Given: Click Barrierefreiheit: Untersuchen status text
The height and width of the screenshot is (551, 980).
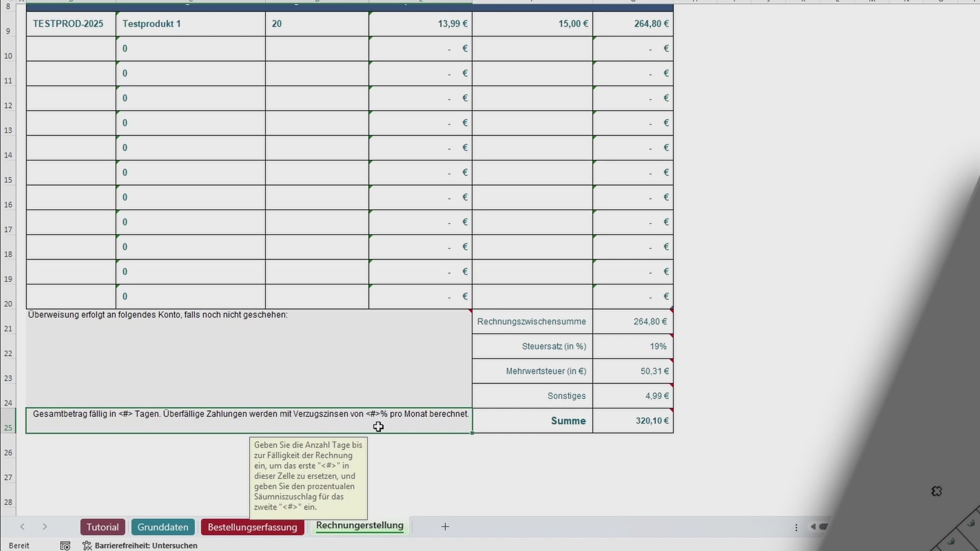Looking at the screenshot, I should click(x=146, y=546).
